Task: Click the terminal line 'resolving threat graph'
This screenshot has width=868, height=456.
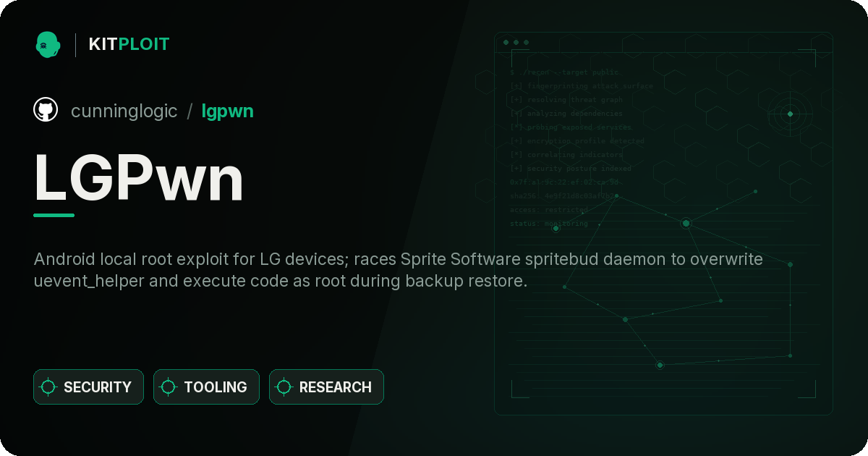Action: click(566, 100)
